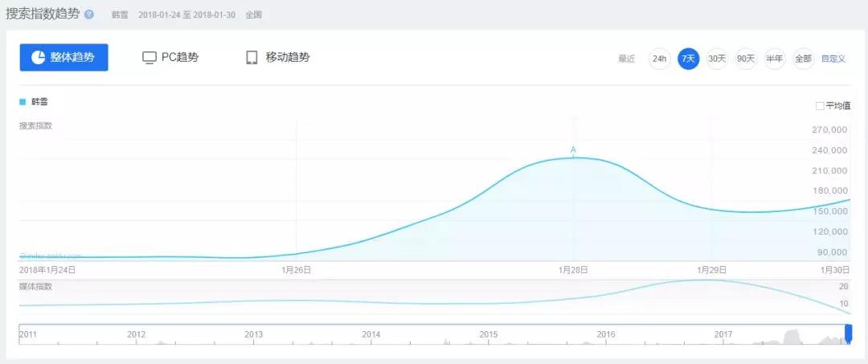Choose the 24h time range
This screenshot has height=364, width=868.
pos(659,59)
